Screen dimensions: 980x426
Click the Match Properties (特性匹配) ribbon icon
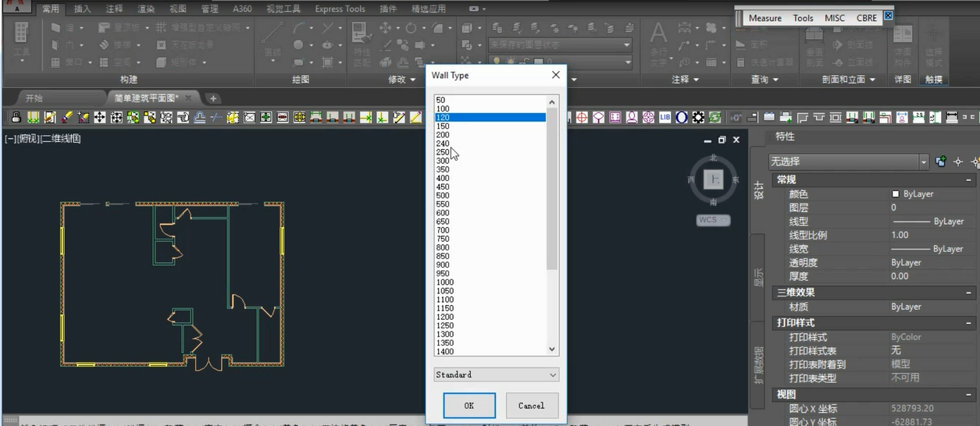(x=361, y=34)
